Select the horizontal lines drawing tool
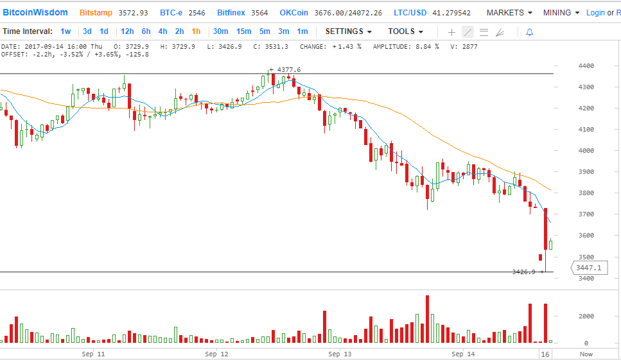The width and height of the screenshot is (621, 364). click(x=484, y=31)
